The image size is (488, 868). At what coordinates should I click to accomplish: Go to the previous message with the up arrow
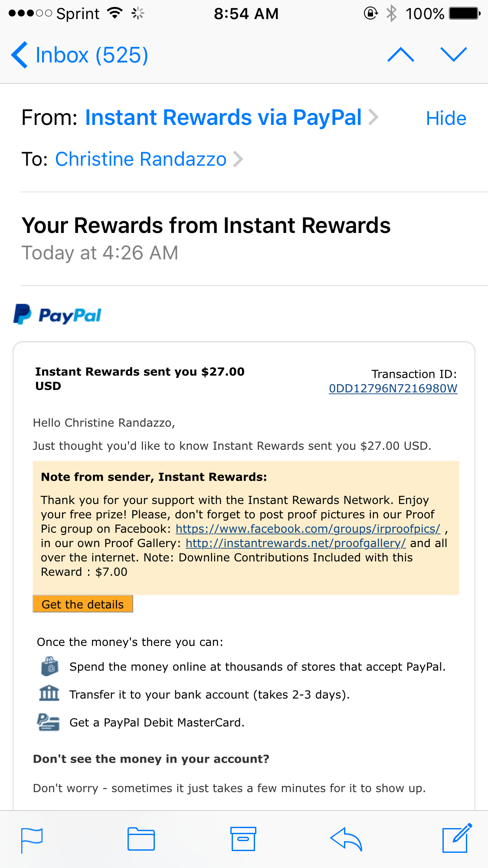401,55
